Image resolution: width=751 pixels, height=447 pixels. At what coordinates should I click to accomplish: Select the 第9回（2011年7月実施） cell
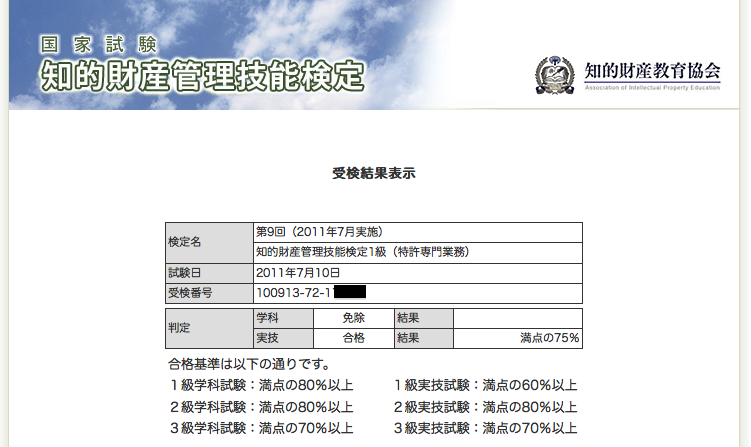pos(418,232)
